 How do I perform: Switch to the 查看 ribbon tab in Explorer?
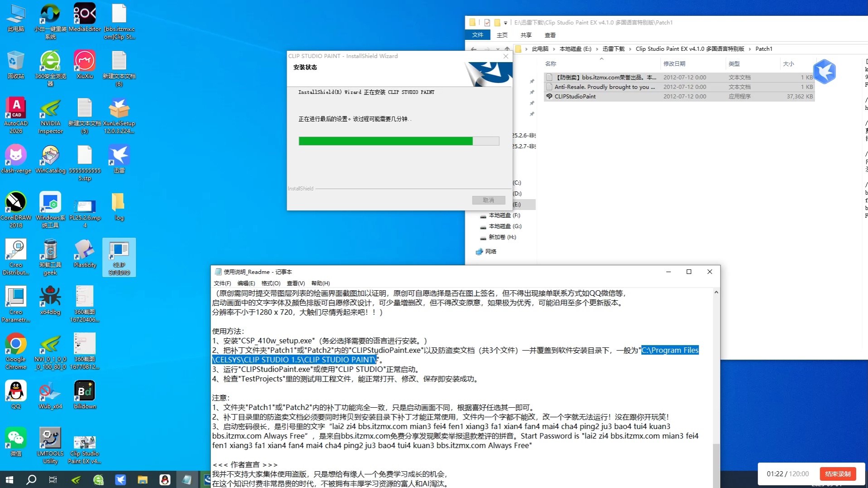(550, 35)
